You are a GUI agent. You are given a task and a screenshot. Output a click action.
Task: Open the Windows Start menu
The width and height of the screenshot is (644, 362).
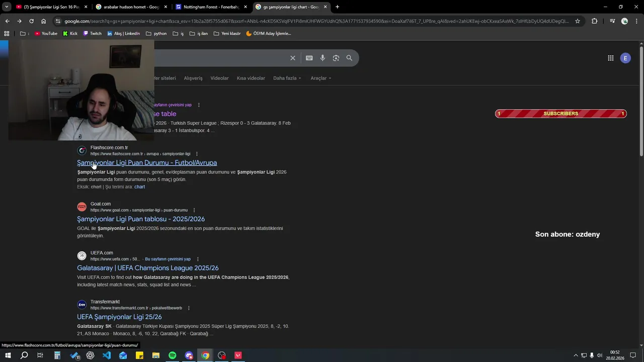(8, 355)
